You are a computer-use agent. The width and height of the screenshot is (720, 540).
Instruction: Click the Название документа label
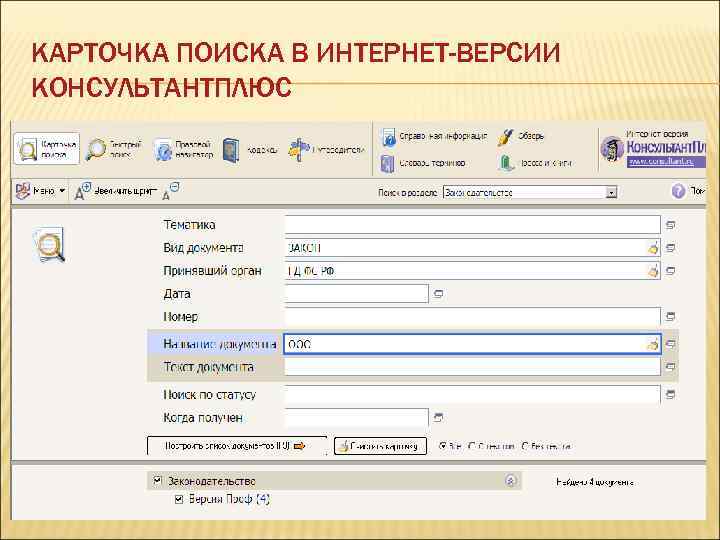point(220,344)
